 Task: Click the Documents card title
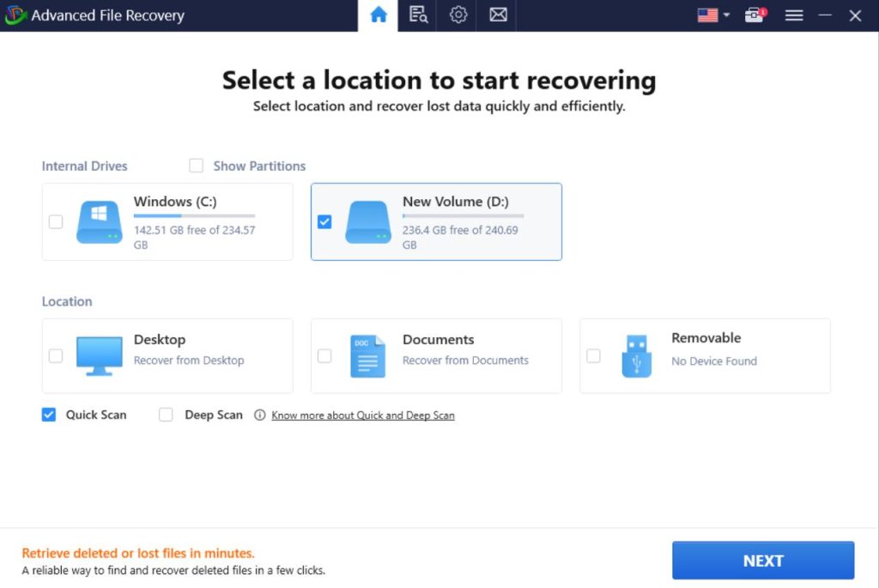[x=439, y=340]
